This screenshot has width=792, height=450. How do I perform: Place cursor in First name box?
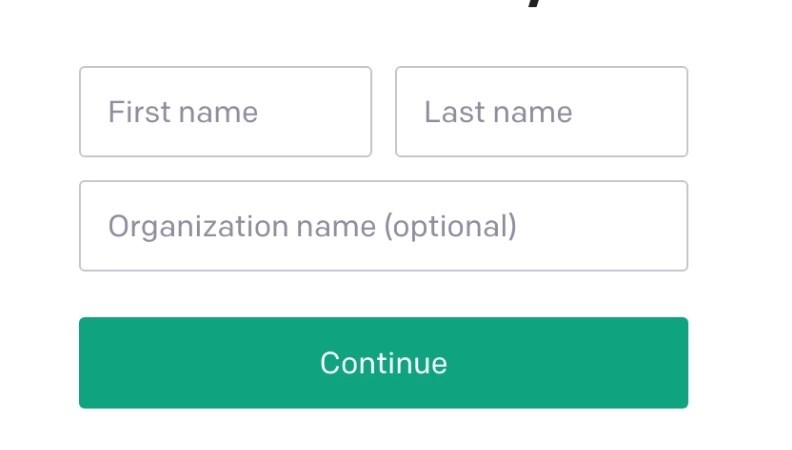tap(225, 112)
